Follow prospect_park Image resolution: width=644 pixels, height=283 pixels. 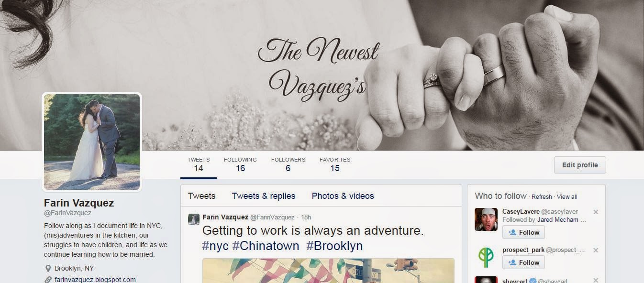click(523, 262)
